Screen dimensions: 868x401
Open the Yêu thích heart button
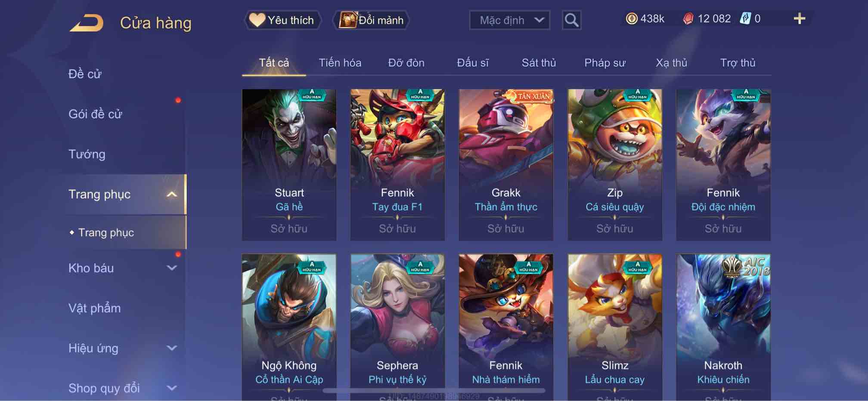(x=283, y=20)
